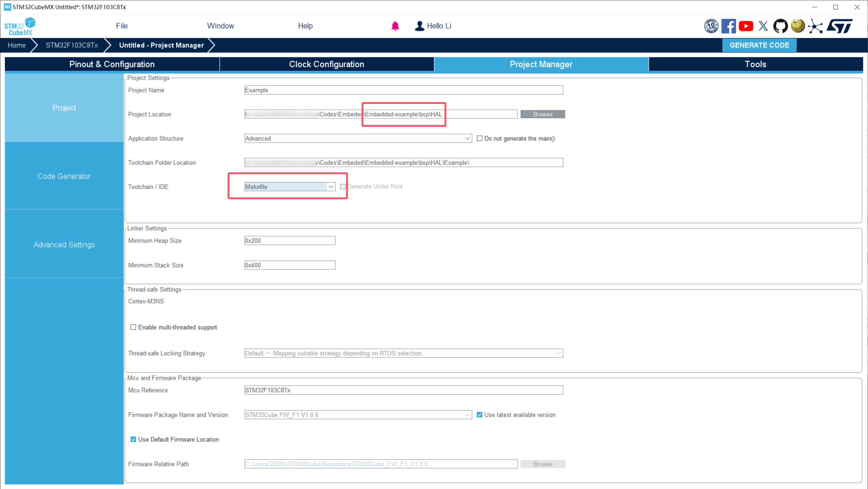Click the MX application title bar icon

[x=7, y=7]
